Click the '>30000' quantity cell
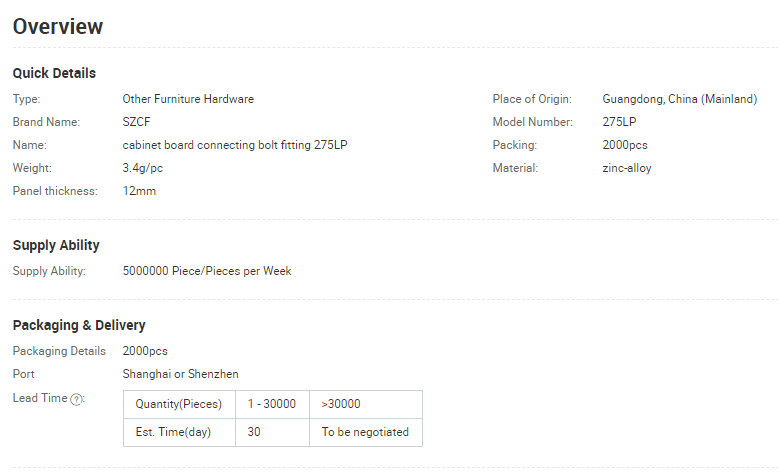Viewport: 778px width, 475px height. (x=366, y=404)
